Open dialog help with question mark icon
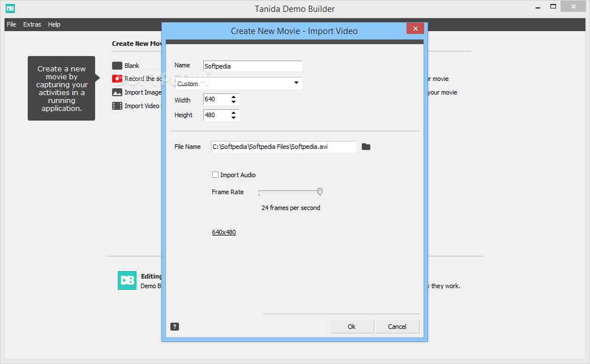 pyautogui.click(x=174, y=327)
